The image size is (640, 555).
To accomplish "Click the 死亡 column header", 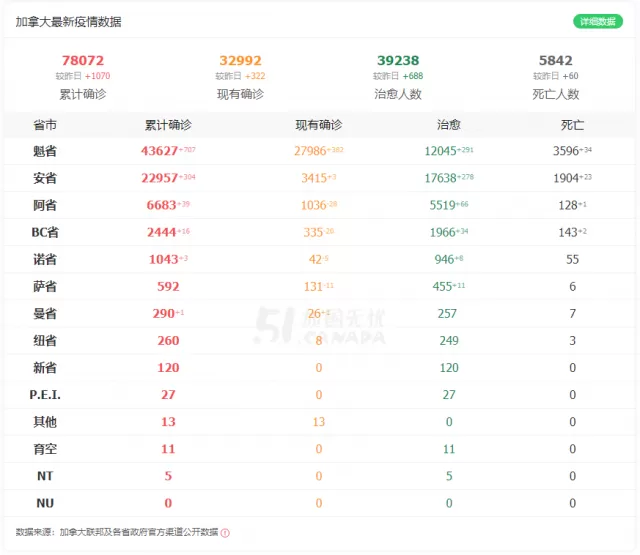I will 572,125.
